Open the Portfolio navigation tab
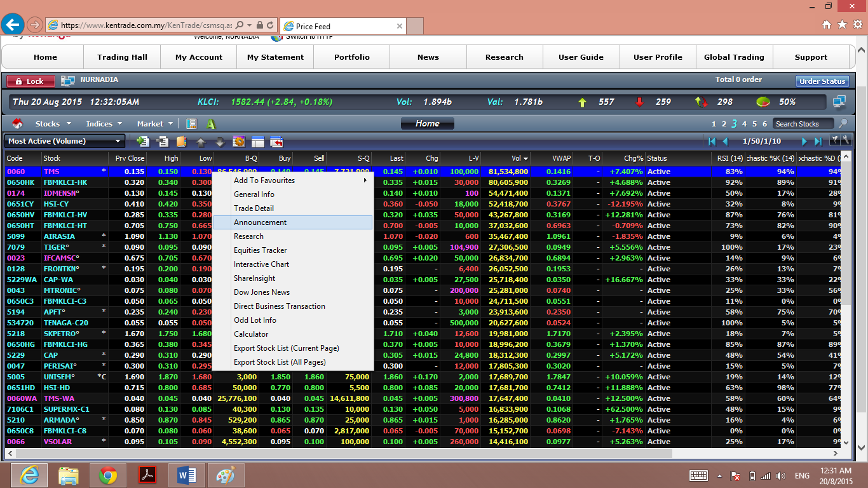Screen dimensions: 868x488 (x=351, y=57)
